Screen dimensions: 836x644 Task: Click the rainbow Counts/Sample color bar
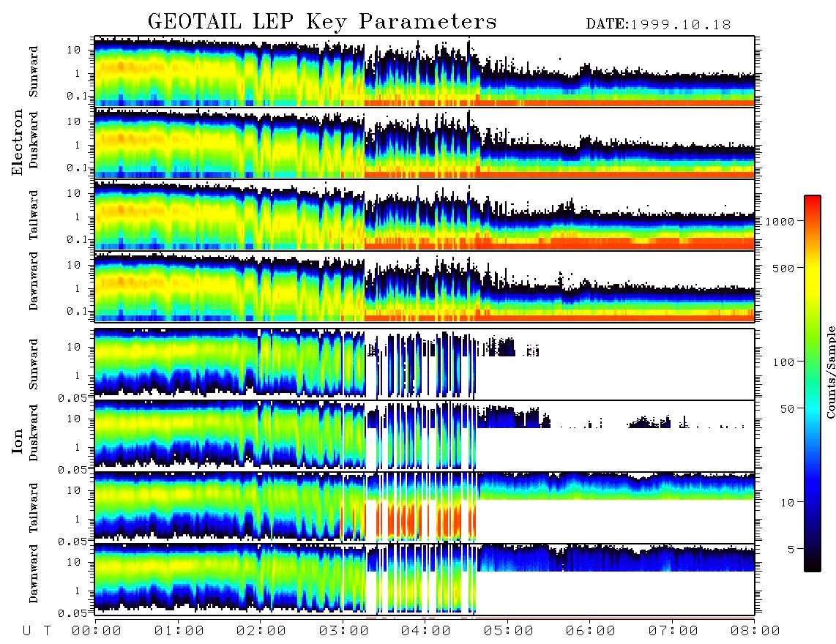812,383
